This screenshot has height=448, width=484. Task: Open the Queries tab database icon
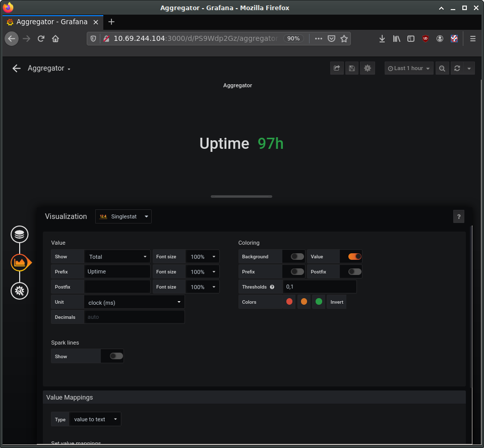click(x=20, y=234)
